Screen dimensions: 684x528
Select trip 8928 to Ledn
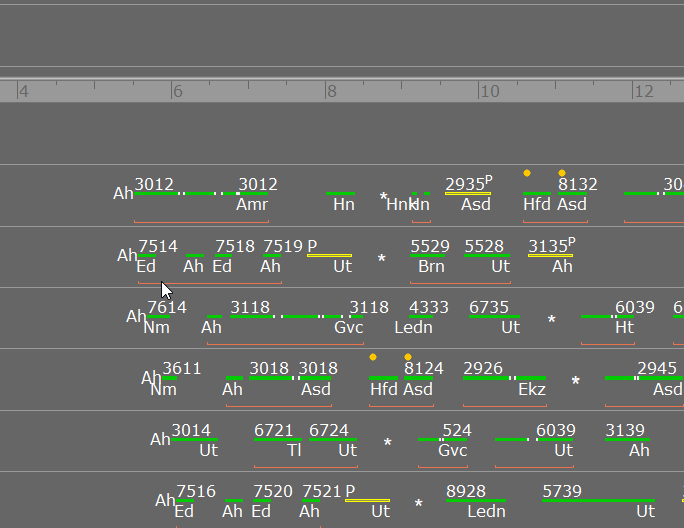pyautogui.click(x=476, y=501)
